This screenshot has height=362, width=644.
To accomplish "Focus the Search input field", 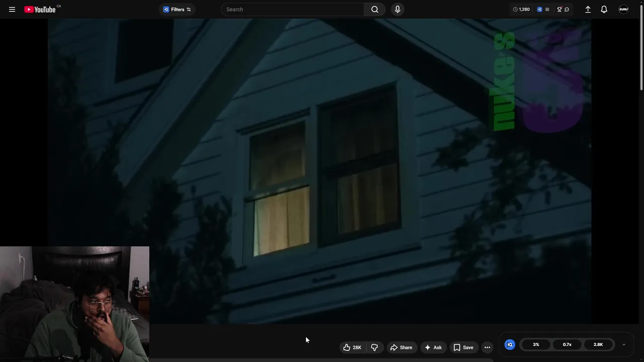I will [x=293, y=10].
